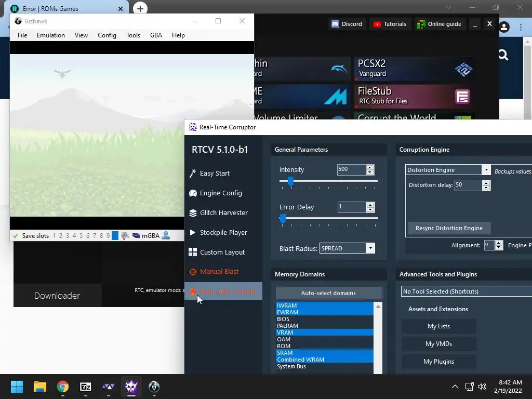532x399 pixels.
Task: Open Engine Config gauge icon
Action: pos(193,193)
